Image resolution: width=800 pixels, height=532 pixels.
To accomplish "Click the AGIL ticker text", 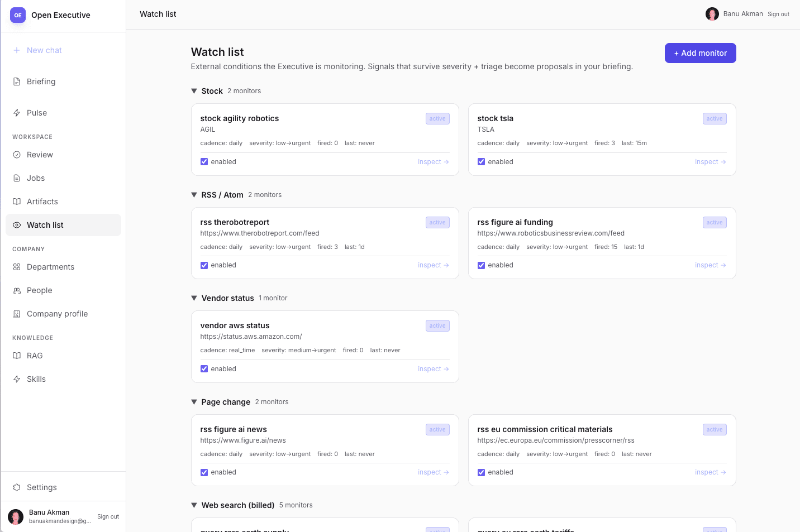I will pyautogui.click(x=208, y=130).
